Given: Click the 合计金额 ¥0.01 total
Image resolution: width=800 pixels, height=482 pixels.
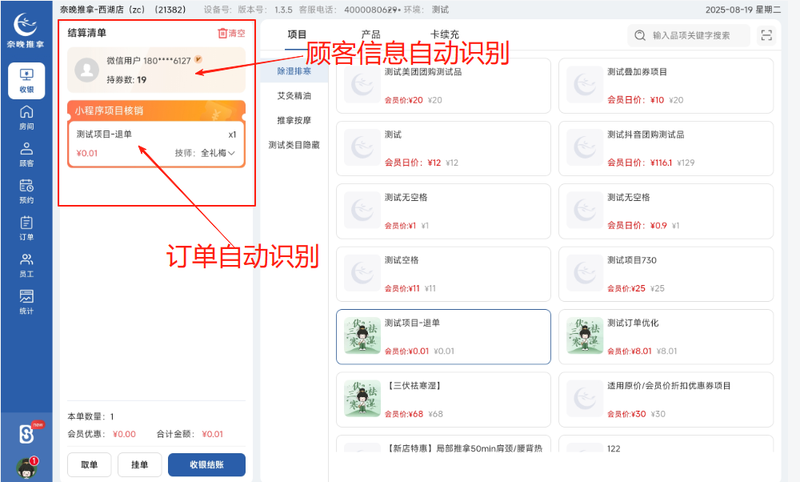Looking at the screenshot, I should pyautogui.click(x=190, y=434).
